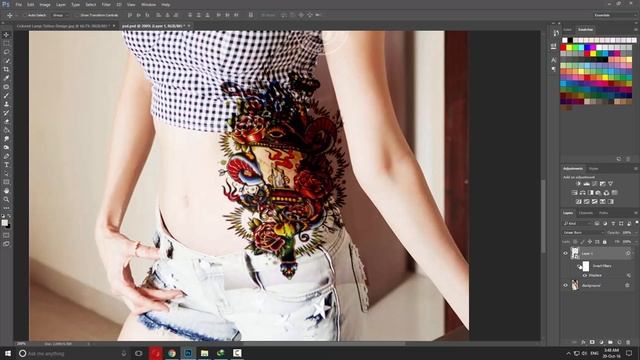
Task: Click the zoom percentage field in status bar
Action: pyautogui.click(x=21, y=344)
